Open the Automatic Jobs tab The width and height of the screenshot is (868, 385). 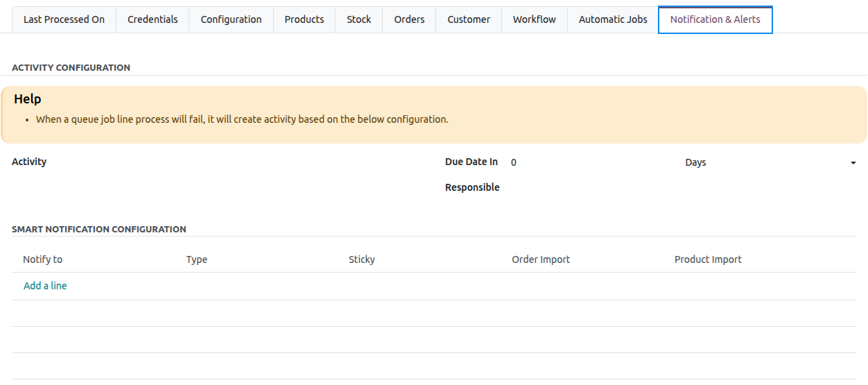click(613, 19)
